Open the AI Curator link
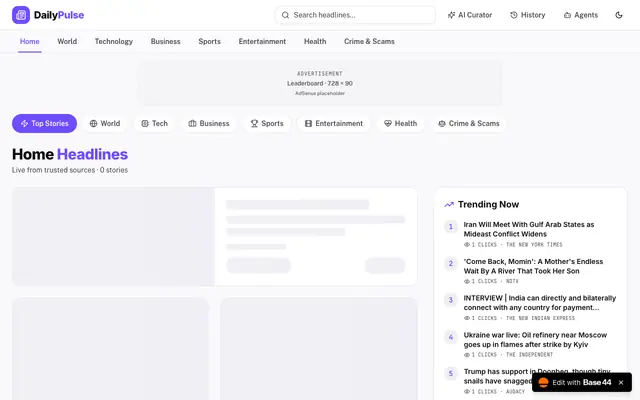 pyautogui.click(x=470, y=15)
